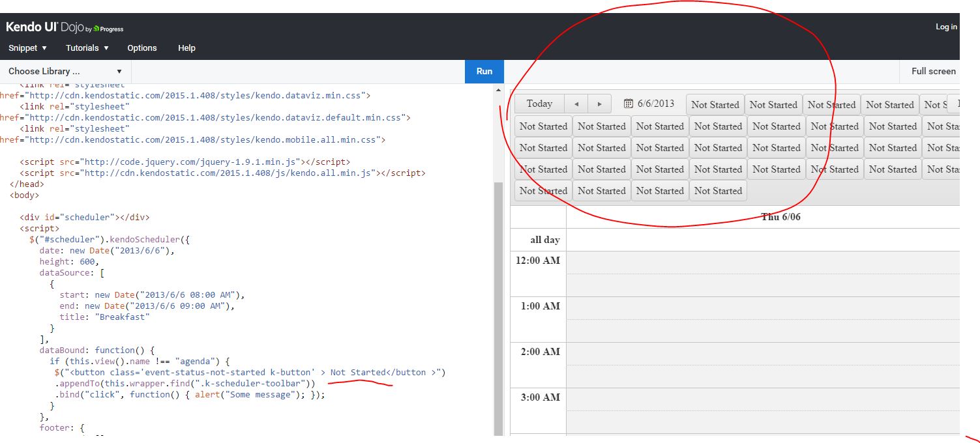Go to next day with right arrow
The width and height of the screenshot is (980, 443).
(x=599, y=104)
